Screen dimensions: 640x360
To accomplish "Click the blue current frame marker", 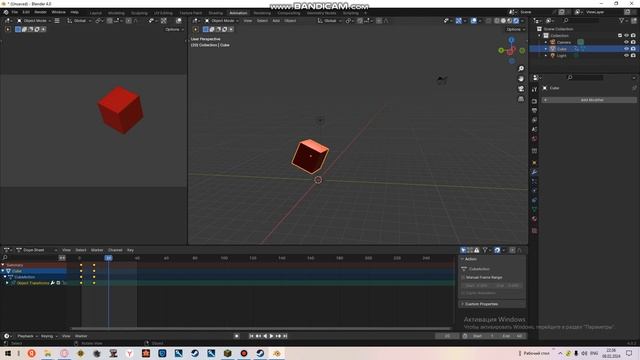I will (108, 258).
